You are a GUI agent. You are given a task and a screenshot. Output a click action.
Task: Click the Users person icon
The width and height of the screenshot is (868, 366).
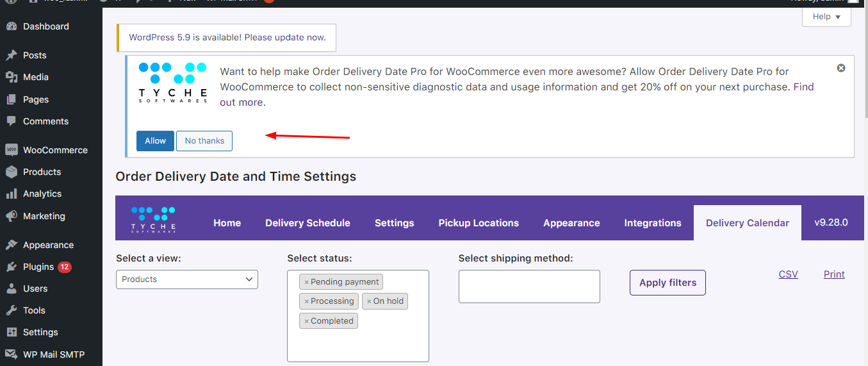click(12, 288)
